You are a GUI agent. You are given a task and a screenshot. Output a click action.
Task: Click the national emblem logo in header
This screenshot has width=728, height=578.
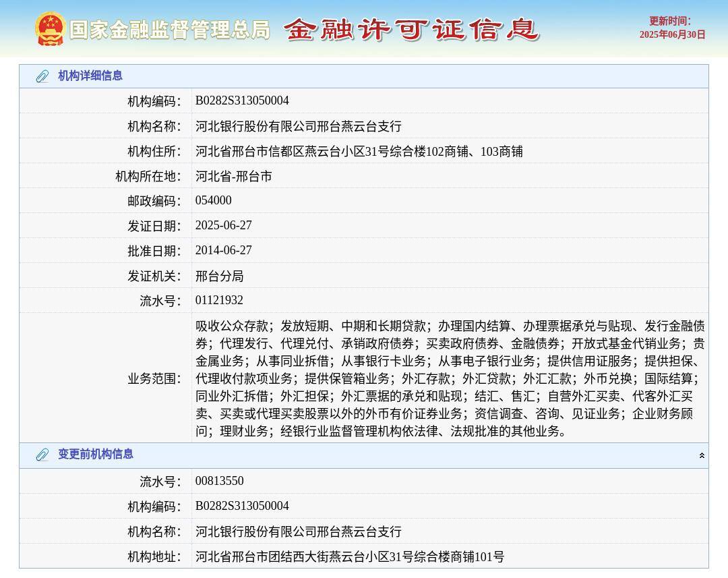pos(50,29)
